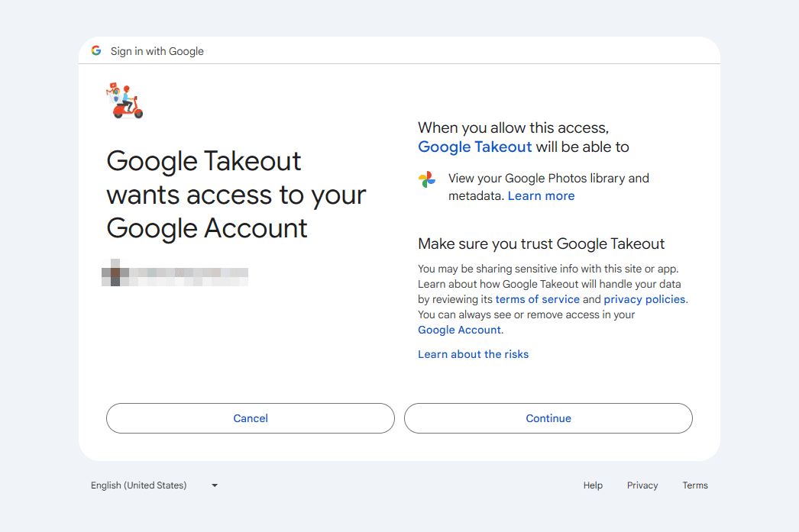The height and width of the screenshot is (532, 799).
Task: Follow the Learn more link
Action: pos(541,196)
